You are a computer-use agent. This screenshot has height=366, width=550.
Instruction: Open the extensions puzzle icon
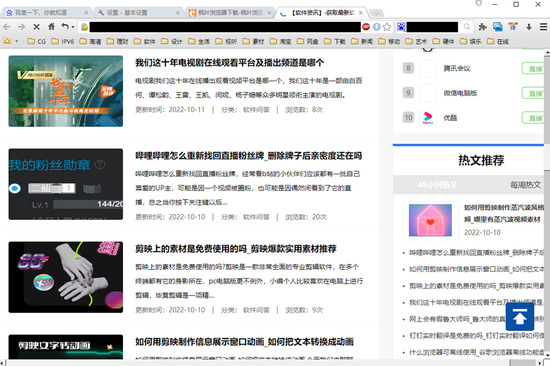click(483, 27)
